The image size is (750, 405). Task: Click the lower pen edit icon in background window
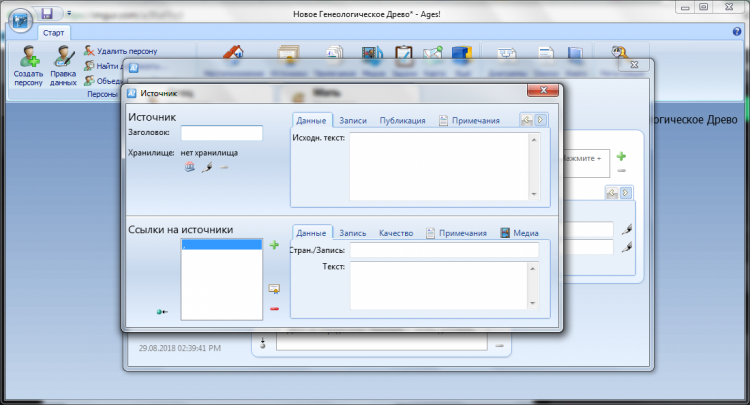[627, 247]
